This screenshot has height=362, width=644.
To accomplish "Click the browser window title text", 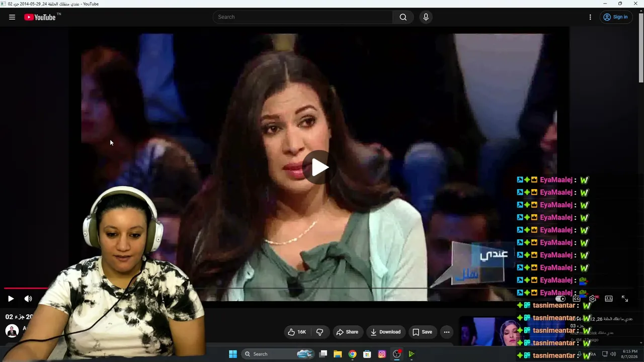I will 53,4.
